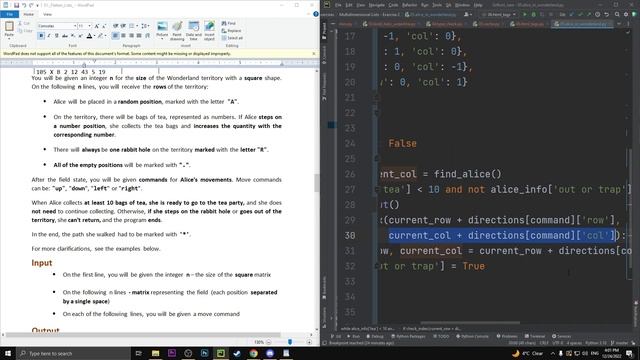Open File Explorer from the taskbar

coord(156,353)
